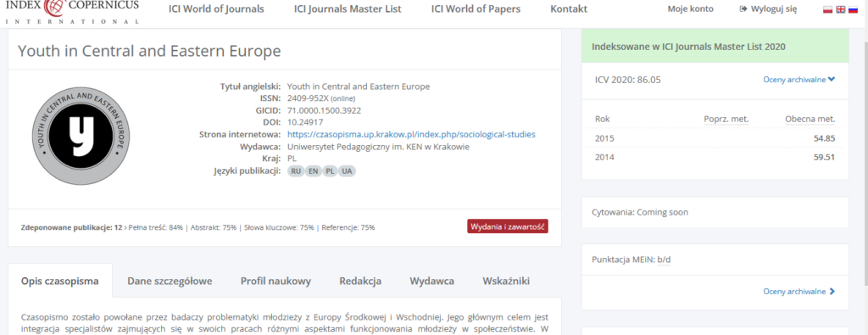Go to Moje konto
This screenshot has width=868, height=335.
tap(690, 8)
